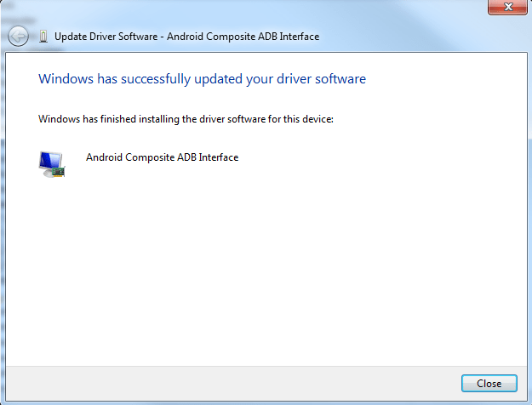Click the blue success heading
The width and height of the screenshot is (532, 405).
203,79
